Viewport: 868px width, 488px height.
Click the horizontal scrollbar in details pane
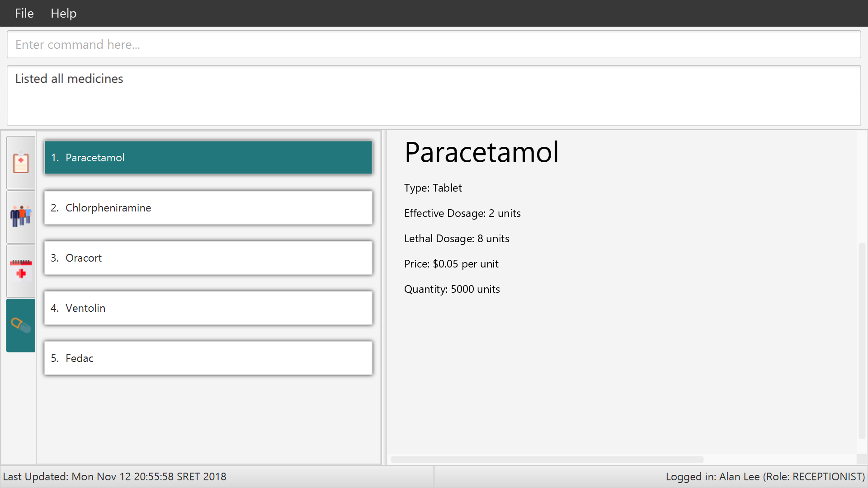click(x=547, y=459)
